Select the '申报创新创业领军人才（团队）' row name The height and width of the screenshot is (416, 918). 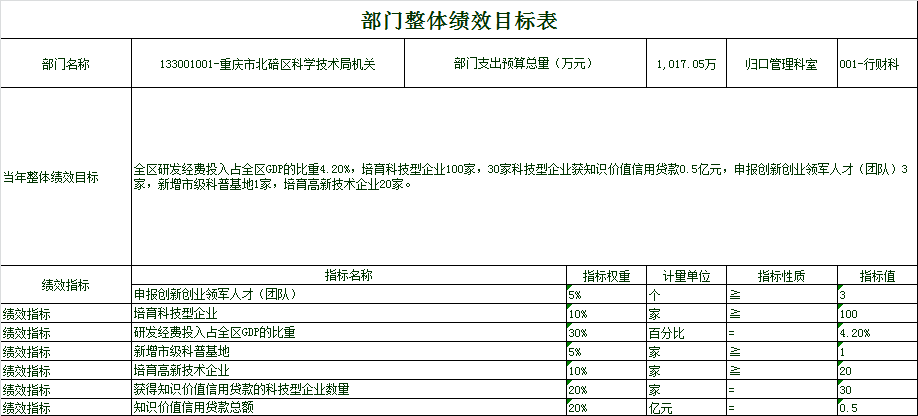pyautogui.click(x=349, y=294)
